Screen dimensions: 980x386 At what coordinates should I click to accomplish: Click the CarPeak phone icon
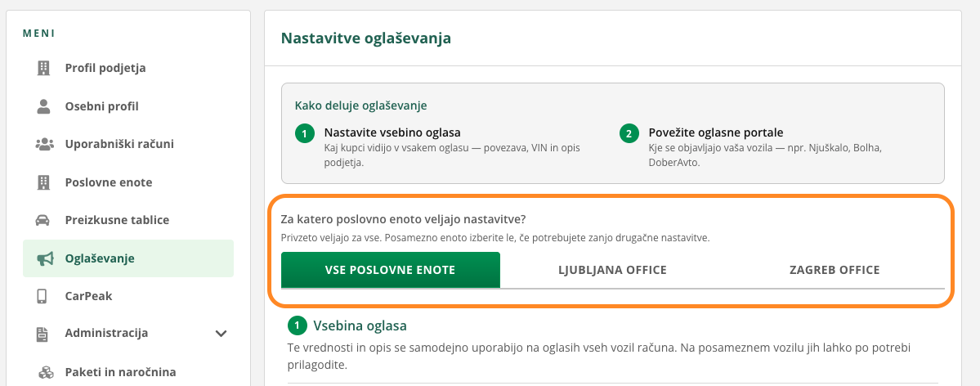tap(43, 296)
